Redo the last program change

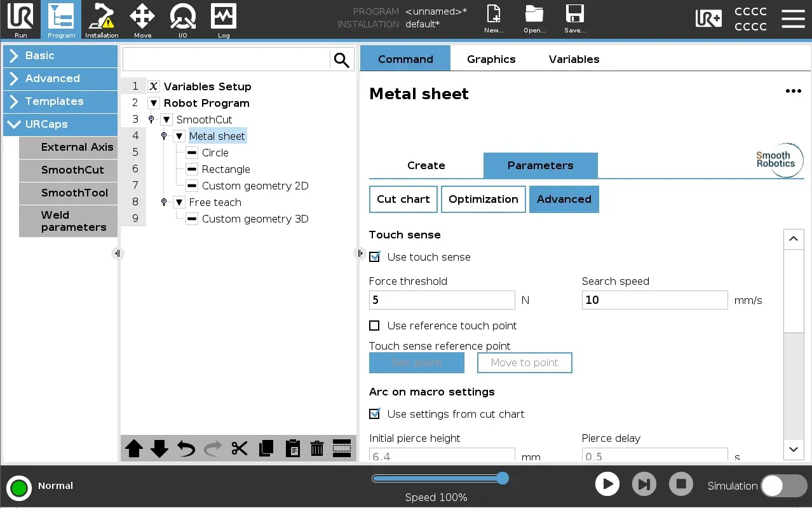(213, 448)
